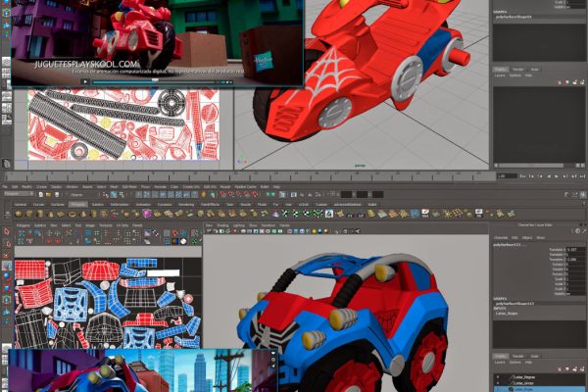This screenshot has width=588, height=392.
Task: Toggle snap to points magnet
Action: pos(238,194)
